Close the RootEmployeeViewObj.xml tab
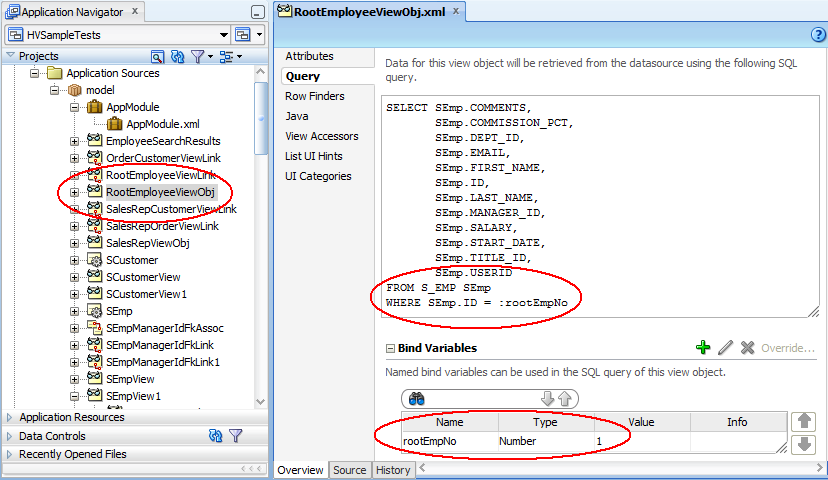The height and width of the screenshot is (480, 828). (x=456, y=11)
